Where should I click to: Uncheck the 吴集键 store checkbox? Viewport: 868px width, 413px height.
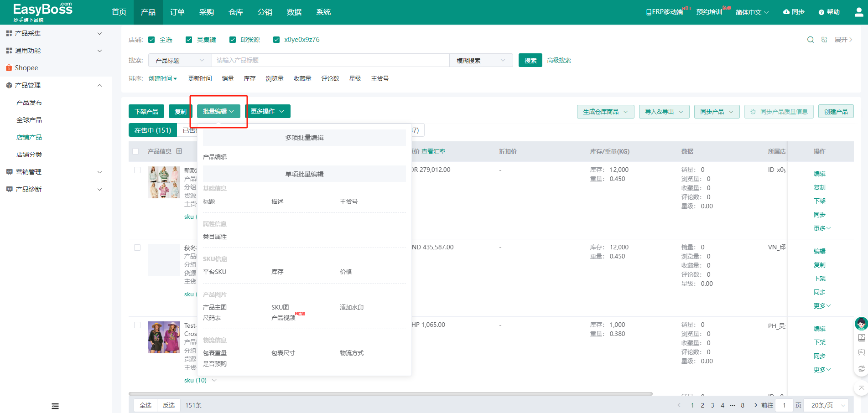click(189, 40)
